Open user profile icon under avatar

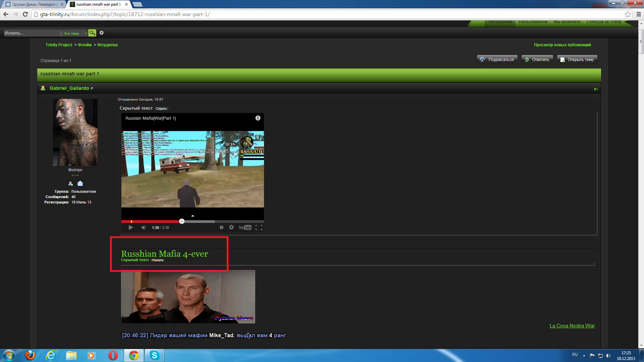point(70,183)
